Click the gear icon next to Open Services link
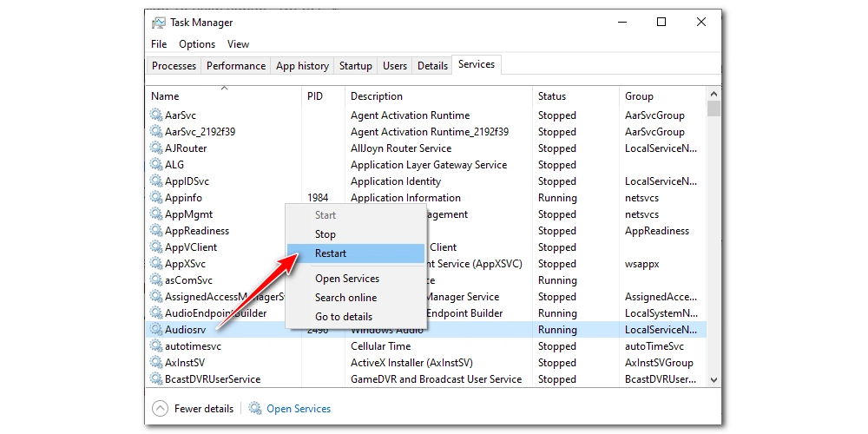The width and height of the screenshot is (868, 434). 255,409
